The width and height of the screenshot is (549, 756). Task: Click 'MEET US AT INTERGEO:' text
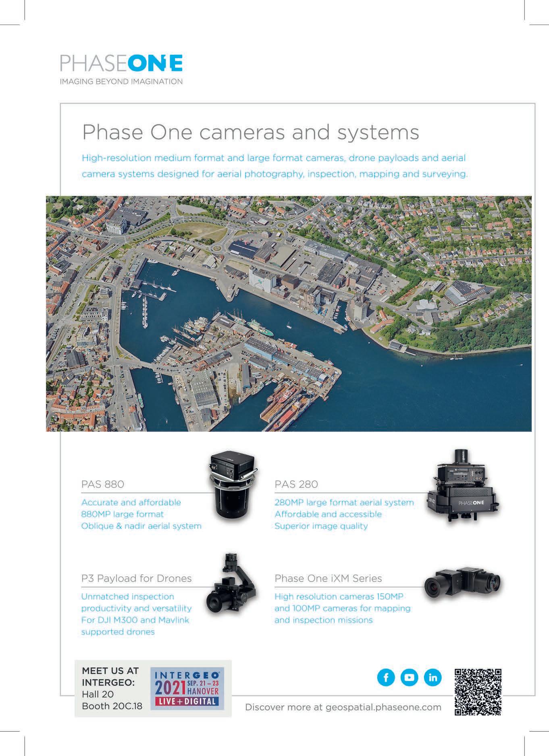(x=110, y=677)
